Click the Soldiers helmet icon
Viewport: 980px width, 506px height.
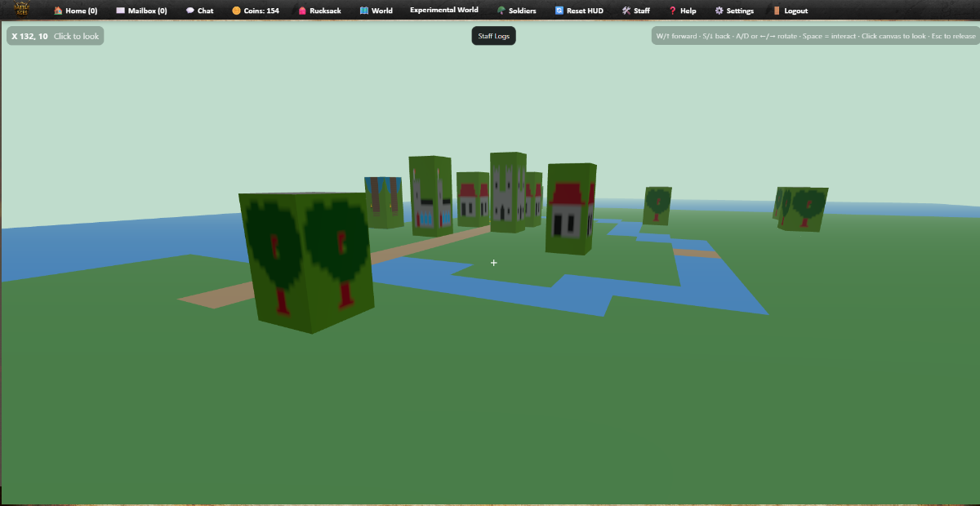[501, 11]
